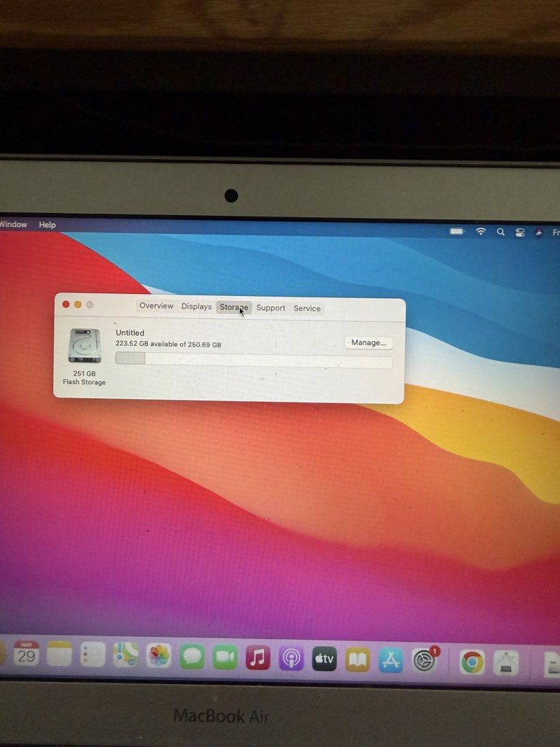
Task: Switch to the Displays tab
Action: pyautogui.click(x=196, y=306)
